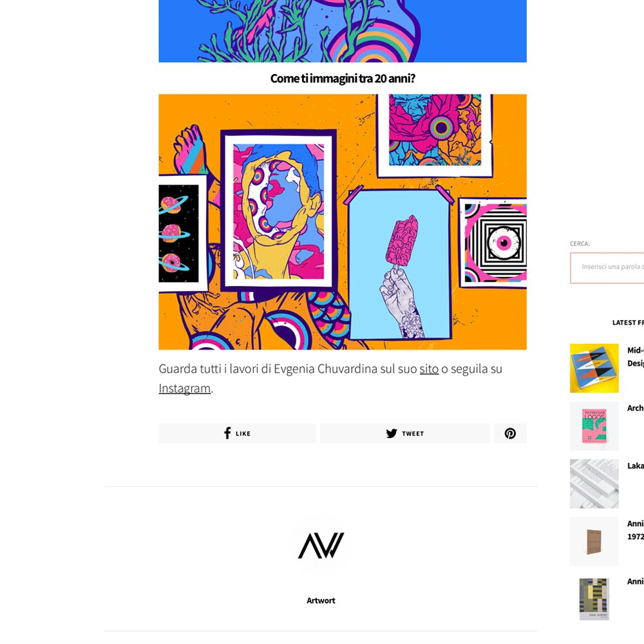The image size is (644, 644).
Task: Click the Twitter Tweet share button
Action: coord(404,433)
